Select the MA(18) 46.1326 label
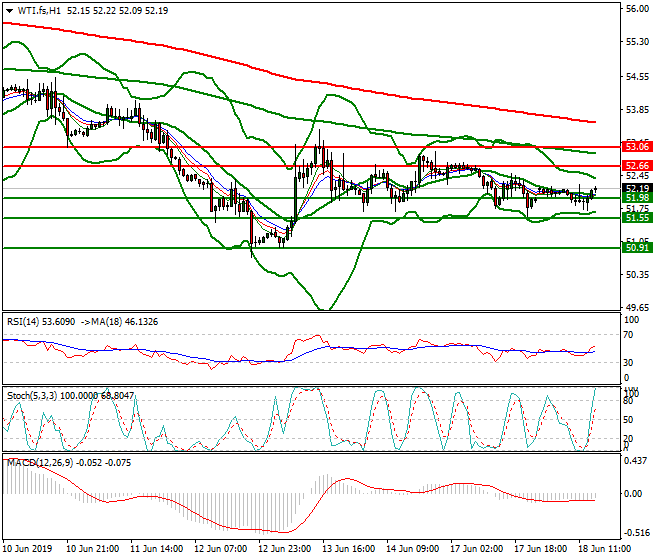Screen dimensions: 660x560 coord(125,322)
